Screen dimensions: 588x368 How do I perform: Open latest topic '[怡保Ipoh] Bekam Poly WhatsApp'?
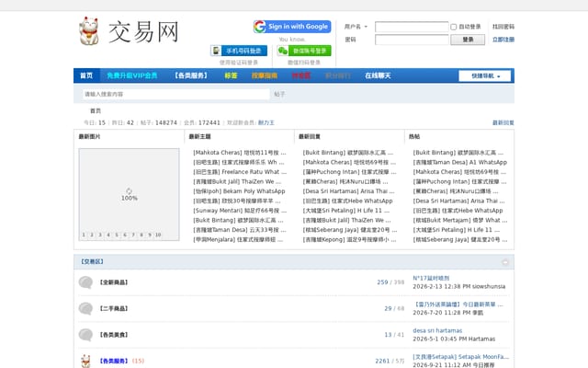point(239,191)
